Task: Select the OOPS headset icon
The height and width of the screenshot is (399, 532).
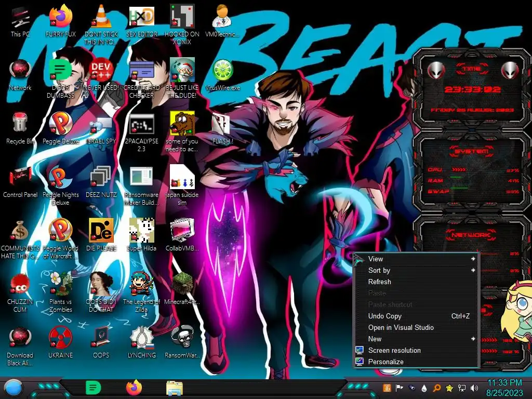Action: 101,342
